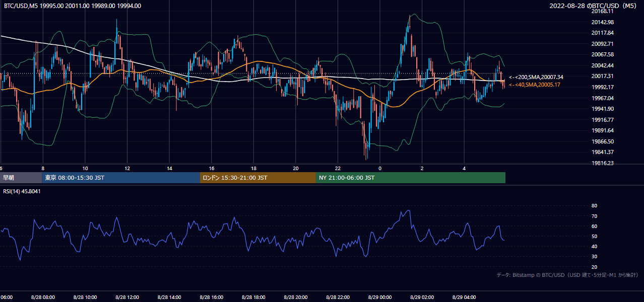This screenshot has width=644, height=302.
Task: Click the bottom time label 8/29 00:00
Action: point(380,297)
